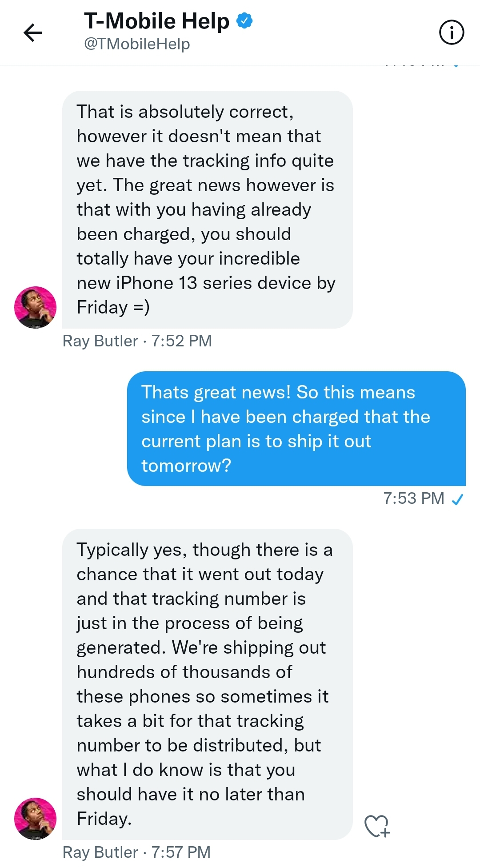This screenshot has height=868, width=480.
Task: Go back using the arrow icon
Action: [32, 32]
